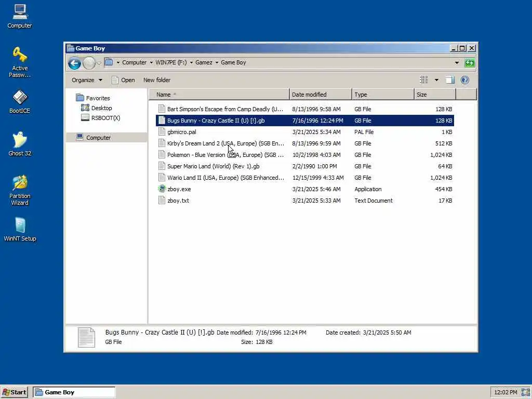Sort by Date modified column header

click(321, 95)
